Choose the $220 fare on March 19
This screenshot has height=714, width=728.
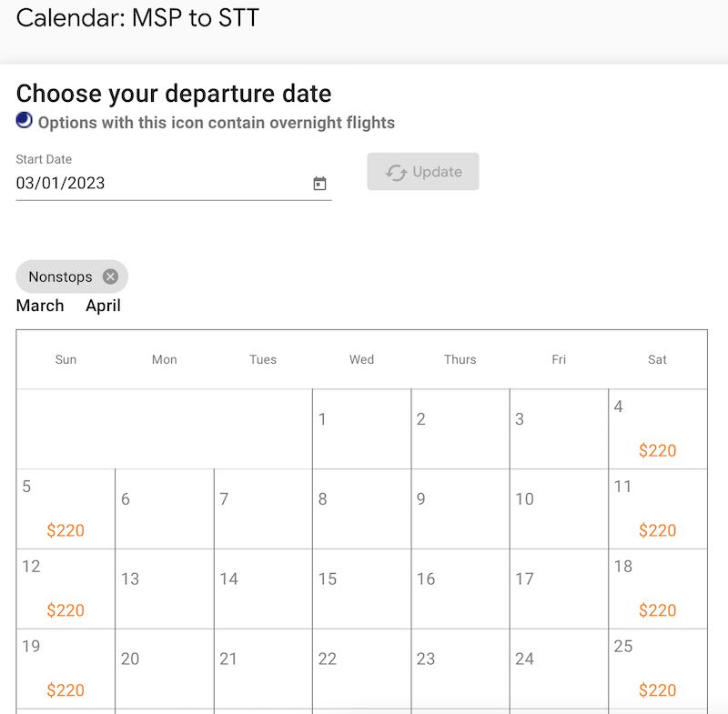pos(66,690)
